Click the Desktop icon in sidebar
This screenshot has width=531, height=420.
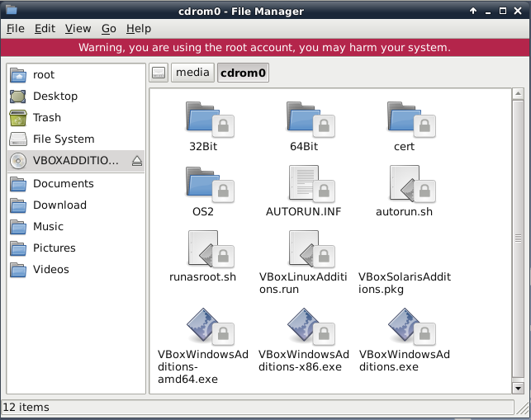pos(18,96)
